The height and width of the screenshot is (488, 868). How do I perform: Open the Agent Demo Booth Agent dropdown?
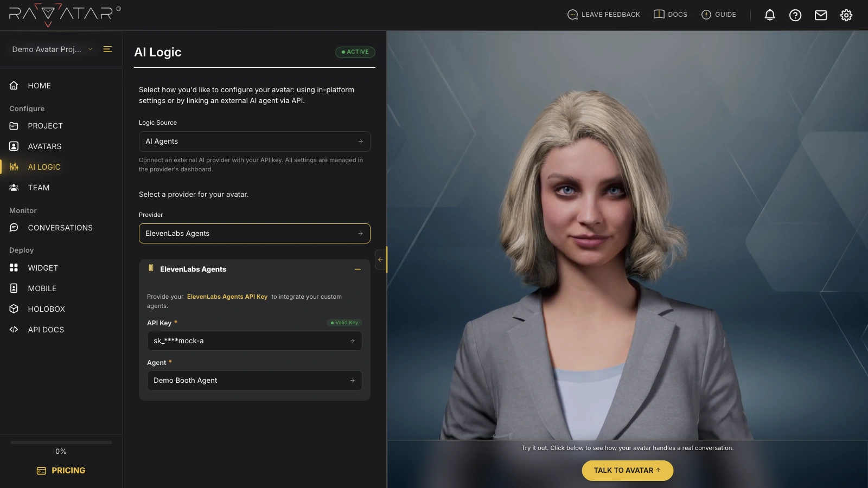pyautogui.click(x=254, y=381)
